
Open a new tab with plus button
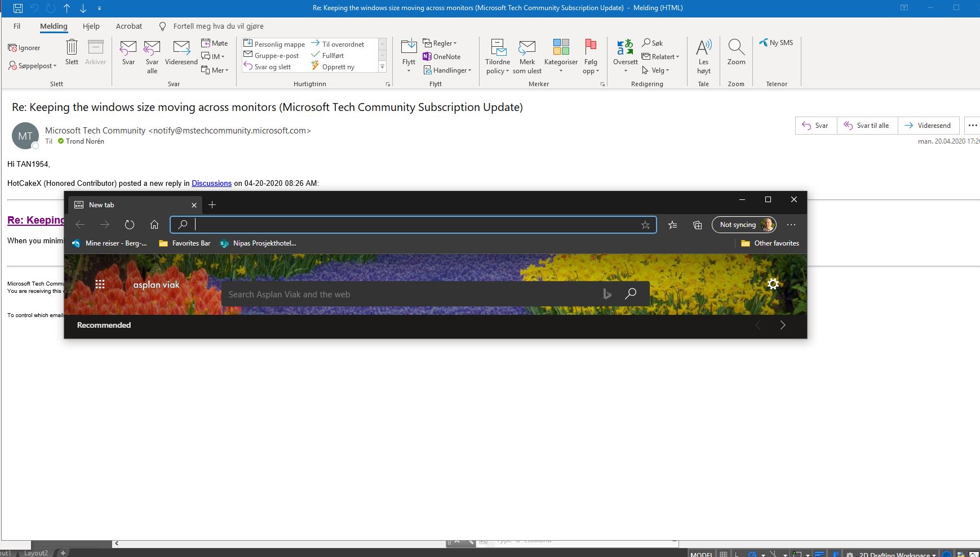pos(212,205)
